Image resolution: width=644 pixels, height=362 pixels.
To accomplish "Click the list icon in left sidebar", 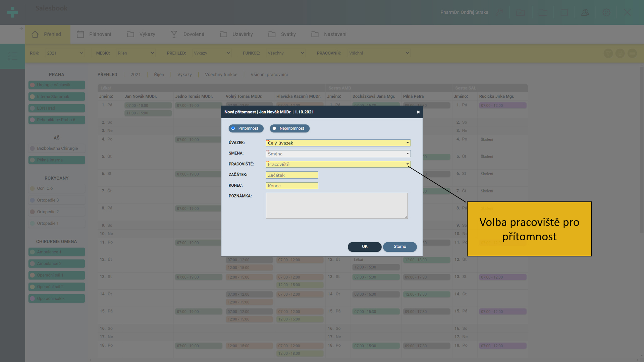I will coord(12,56).
